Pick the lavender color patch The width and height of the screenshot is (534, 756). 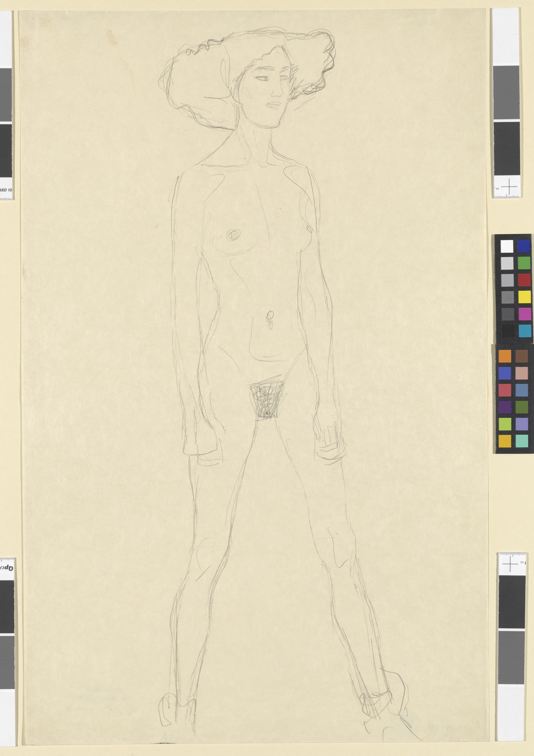[522, 424]
